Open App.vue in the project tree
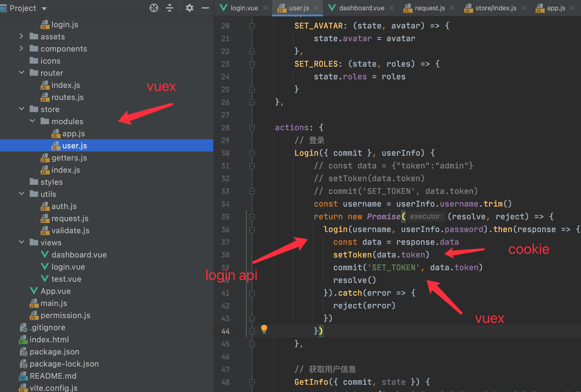The image size is (581, 392). point(50,291)
